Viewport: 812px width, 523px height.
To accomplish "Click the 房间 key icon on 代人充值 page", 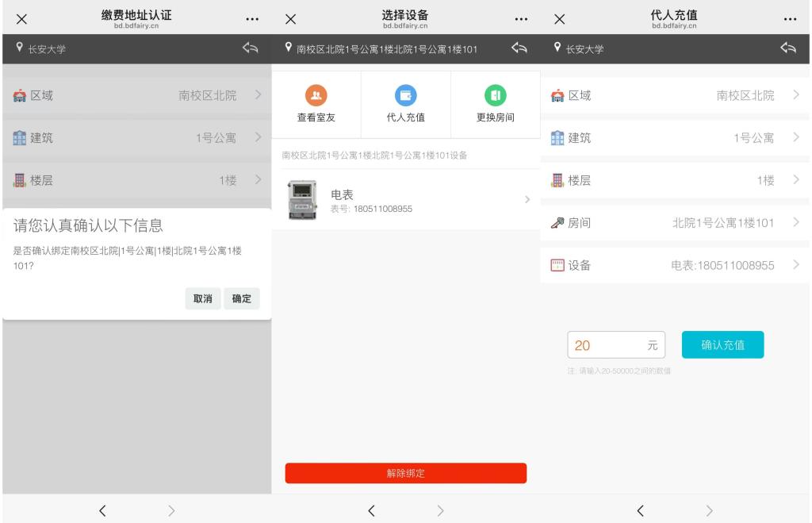I will click(x=557, y=223).
